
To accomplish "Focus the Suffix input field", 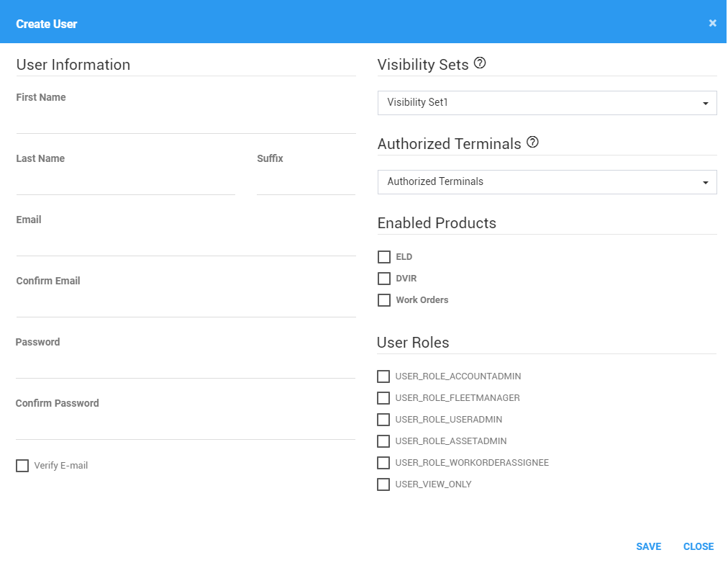I will point(306,183).
